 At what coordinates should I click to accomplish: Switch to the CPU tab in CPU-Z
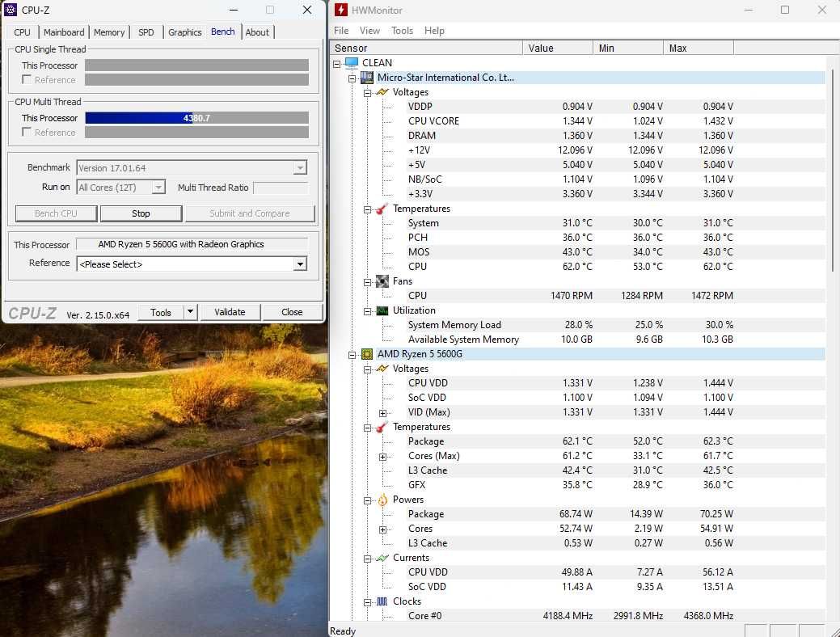click(22, 32)
